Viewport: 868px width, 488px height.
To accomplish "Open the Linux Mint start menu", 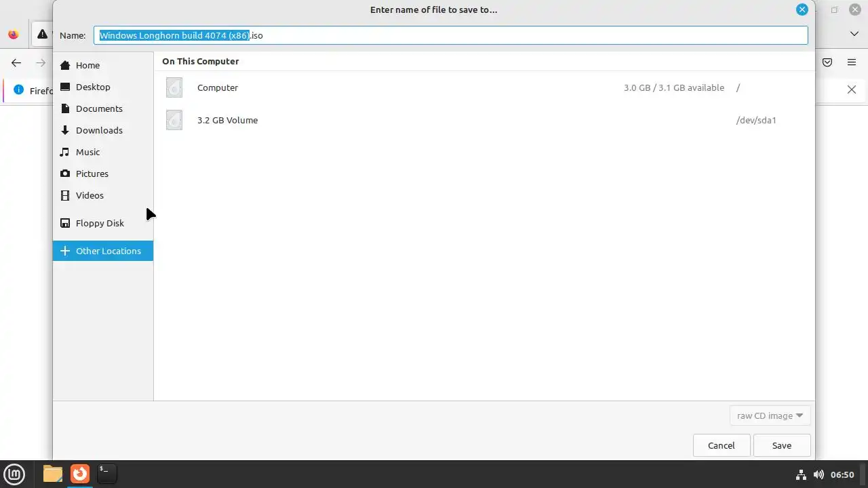I will pos(14,474).
